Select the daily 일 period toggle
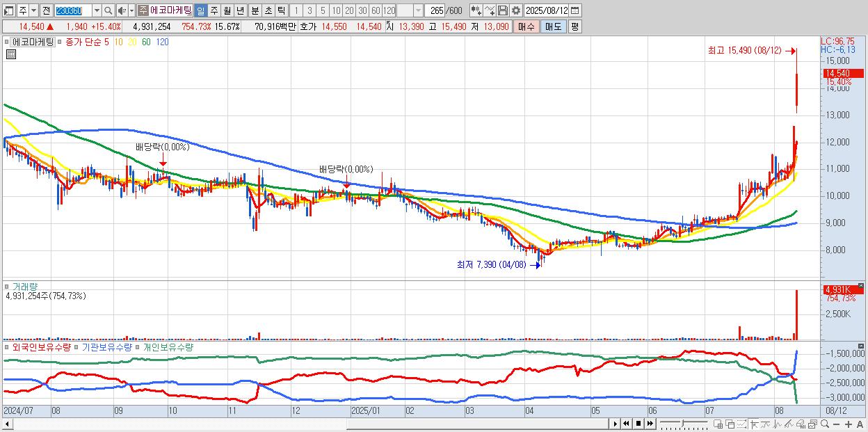 click(200, 10)
